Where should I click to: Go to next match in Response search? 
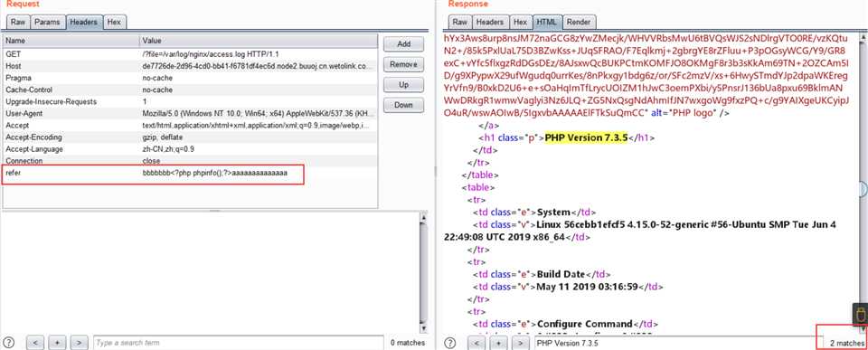[521, 343]
